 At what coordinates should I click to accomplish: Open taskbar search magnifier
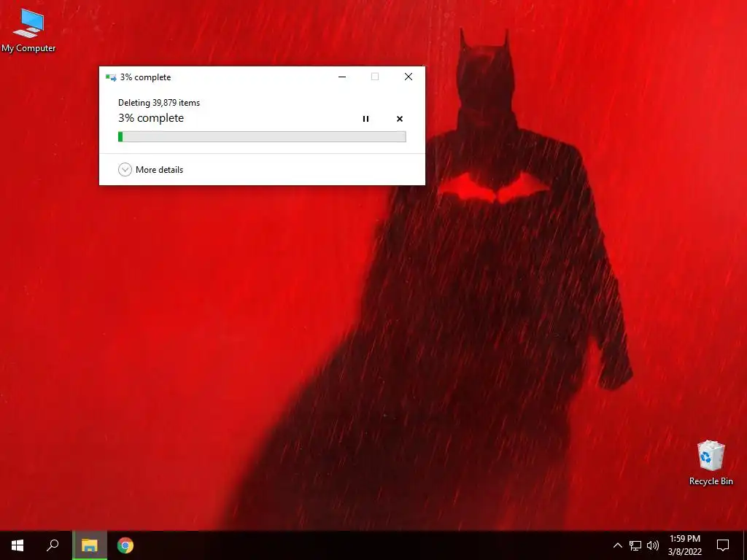pos(53,545)
